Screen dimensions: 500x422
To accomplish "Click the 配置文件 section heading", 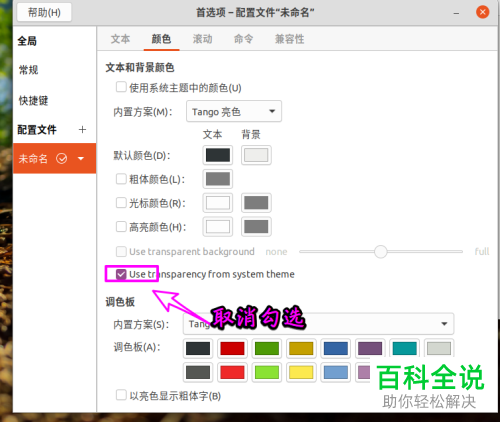I will [x=37, y=130].
